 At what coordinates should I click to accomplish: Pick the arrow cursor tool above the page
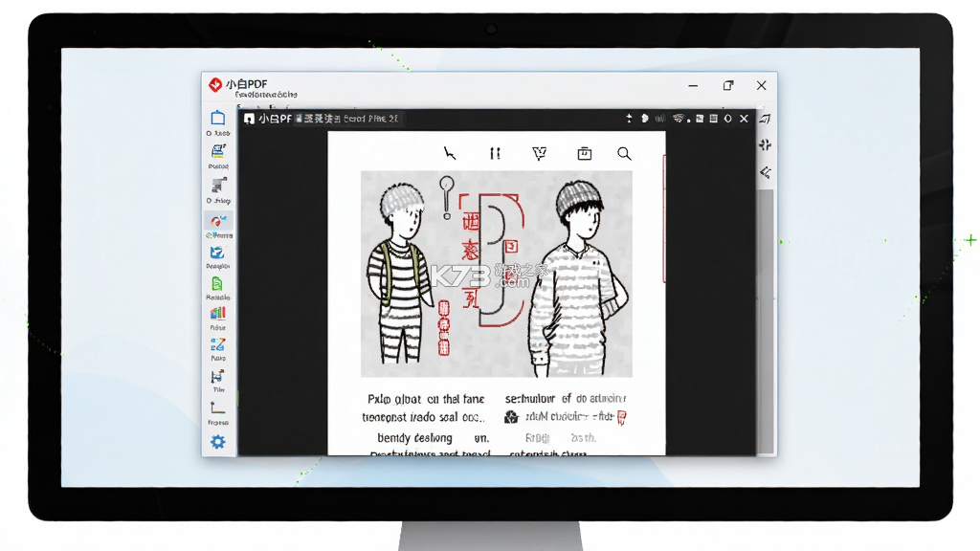(x=450, y=154)
